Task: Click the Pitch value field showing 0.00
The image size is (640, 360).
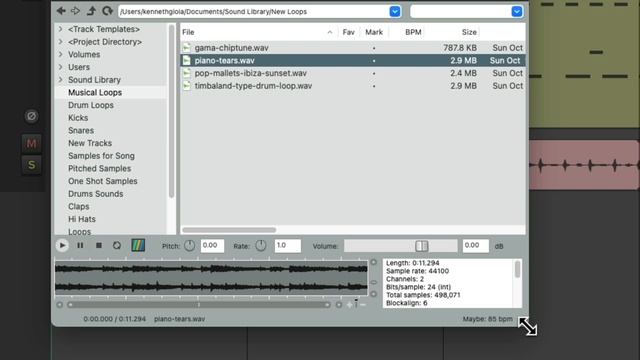Action: (212, 246)
